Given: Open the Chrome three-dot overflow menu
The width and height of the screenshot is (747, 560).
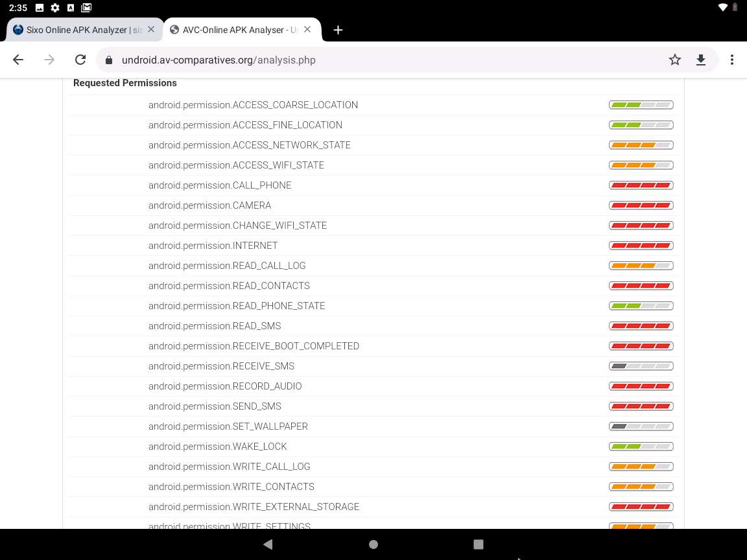Looking at the screenshot, I should point(731,59).
